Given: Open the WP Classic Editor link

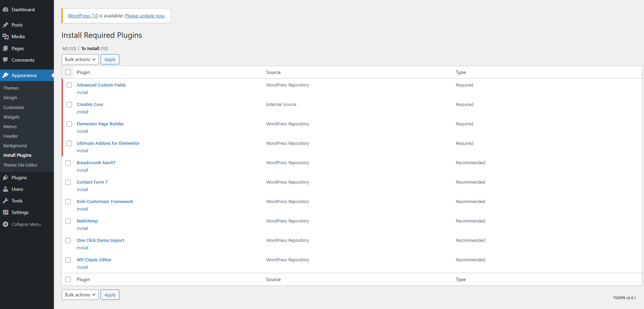Looking at the screenshot, I should pos(94,260).
